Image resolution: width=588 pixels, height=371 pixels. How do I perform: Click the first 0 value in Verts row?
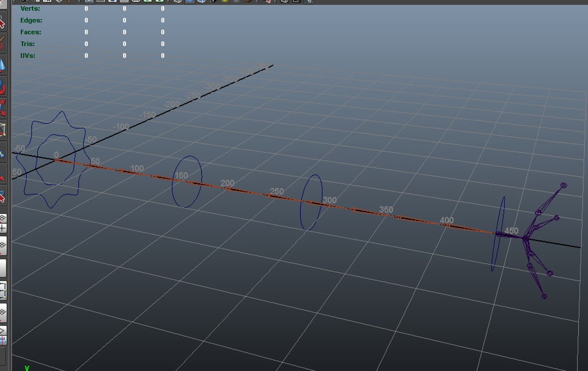point(86,9)
